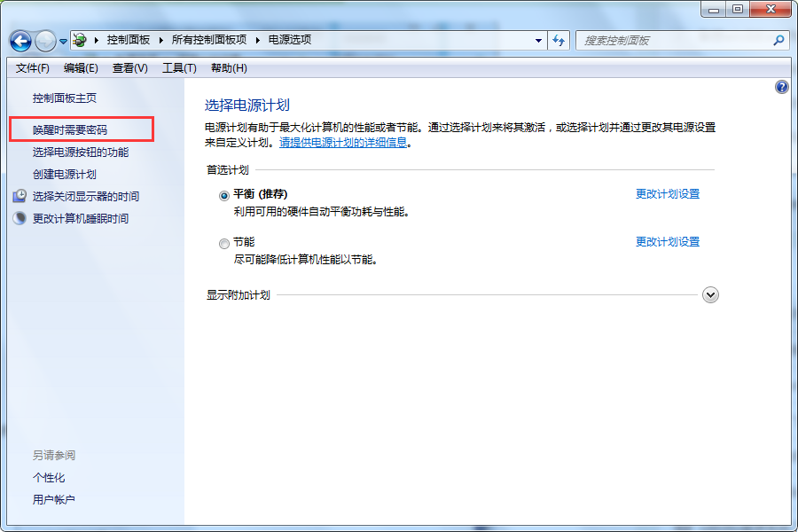798x532 pixels.
Task: Click the refresh button beside address bar
Action: click(x=559, y=40)
